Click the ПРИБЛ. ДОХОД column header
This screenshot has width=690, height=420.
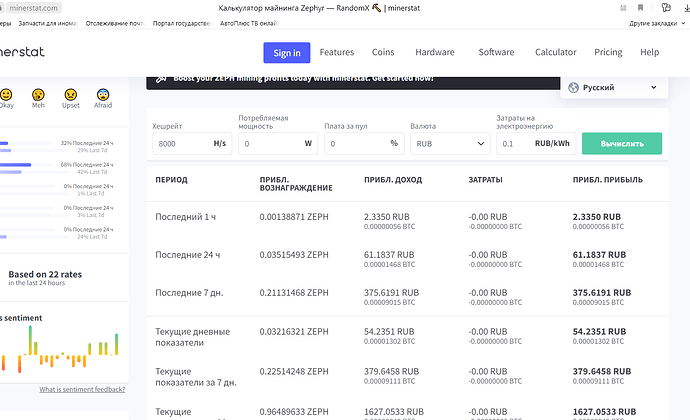coord(393,180)
